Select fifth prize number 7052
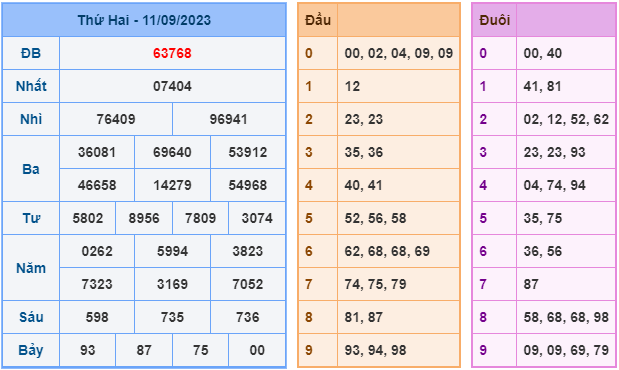The image size is (619, 370). click(248, 284)
